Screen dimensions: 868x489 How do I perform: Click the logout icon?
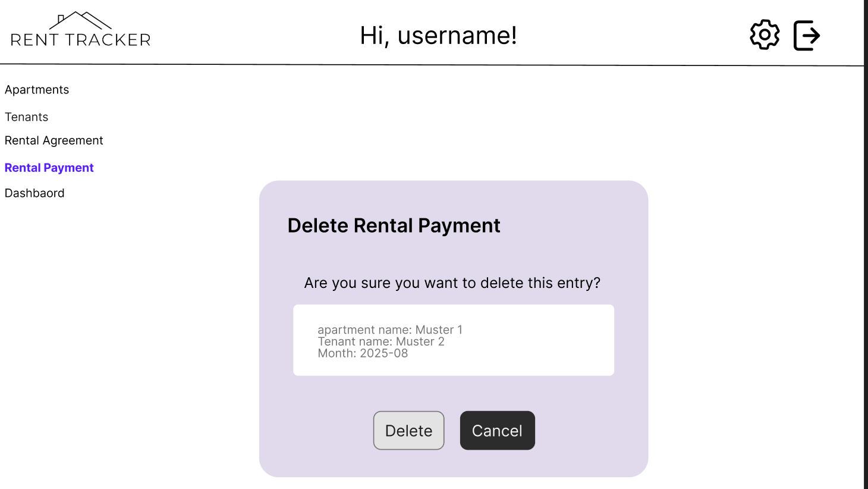tap(807, 35)
